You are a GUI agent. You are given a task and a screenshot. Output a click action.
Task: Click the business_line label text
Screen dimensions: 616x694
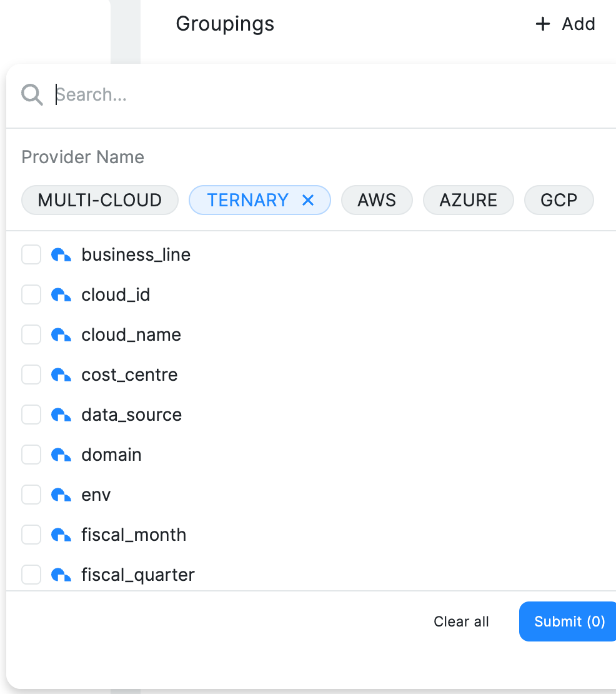tap(136, 255)
